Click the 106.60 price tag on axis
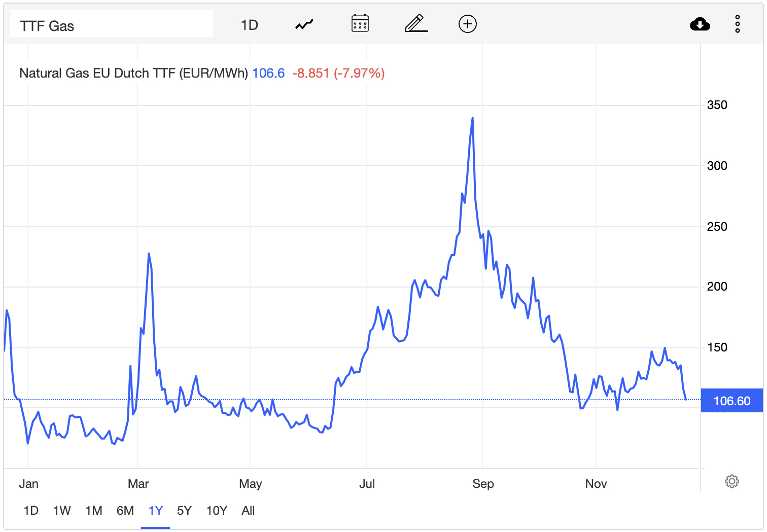This screenshot has width=767, height=532. (732, 401)
